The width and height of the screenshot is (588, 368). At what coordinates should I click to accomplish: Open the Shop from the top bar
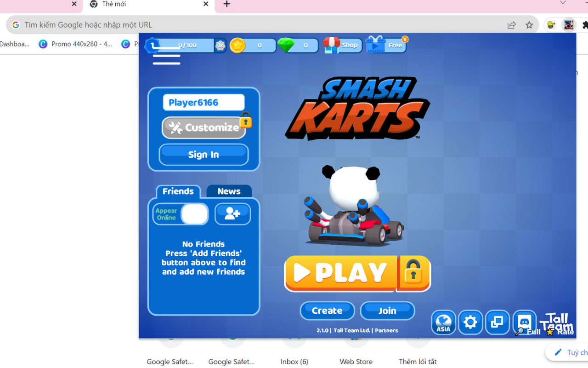click(x=342, y=45)
